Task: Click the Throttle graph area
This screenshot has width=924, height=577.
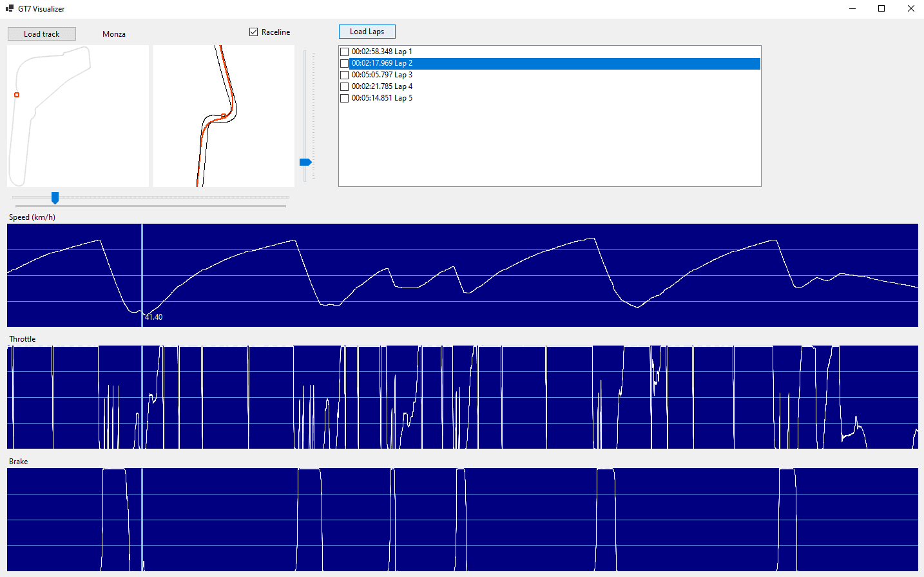Action: click(x=463, y=397)
